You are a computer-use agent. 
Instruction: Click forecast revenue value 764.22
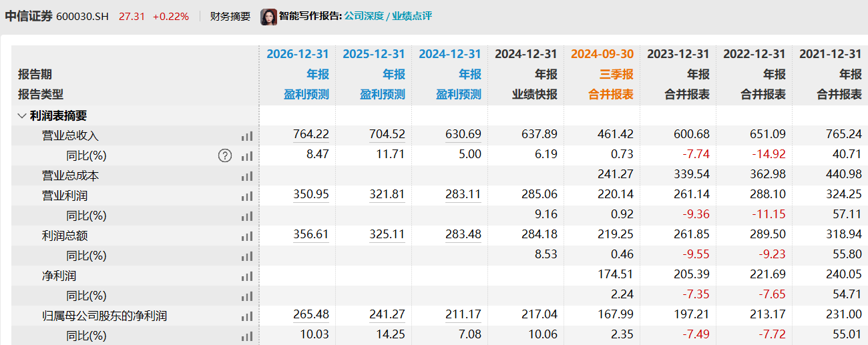pos(310,135)
